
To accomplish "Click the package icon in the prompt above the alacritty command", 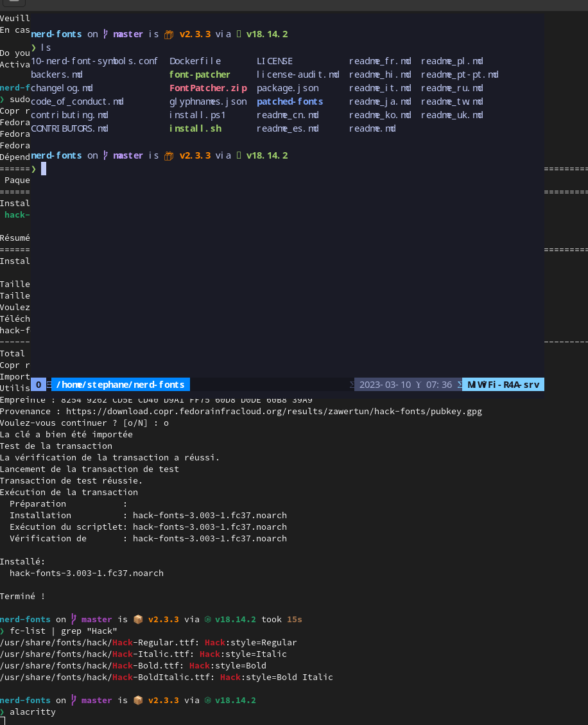I will coord(138,700).
